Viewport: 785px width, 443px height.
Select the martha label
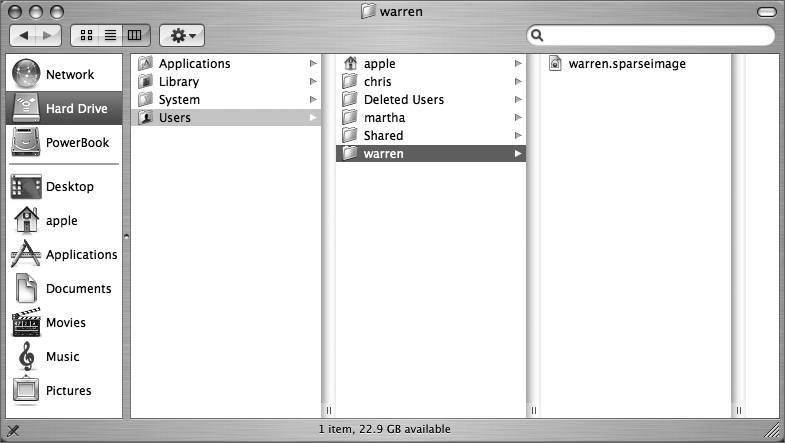[x=384, y=118]
